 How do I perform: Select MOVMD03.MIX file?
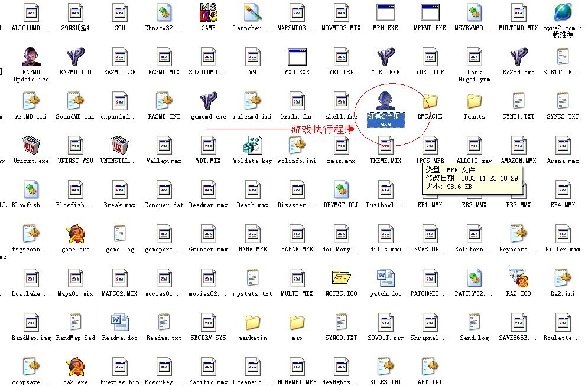pyautogui.click(x=341, y=13)
